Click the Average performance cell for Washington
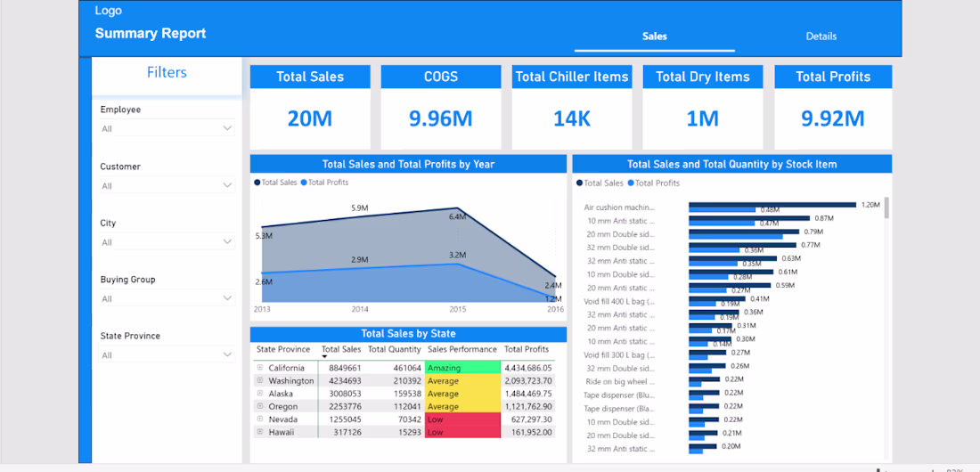 [x=462, y=380]
